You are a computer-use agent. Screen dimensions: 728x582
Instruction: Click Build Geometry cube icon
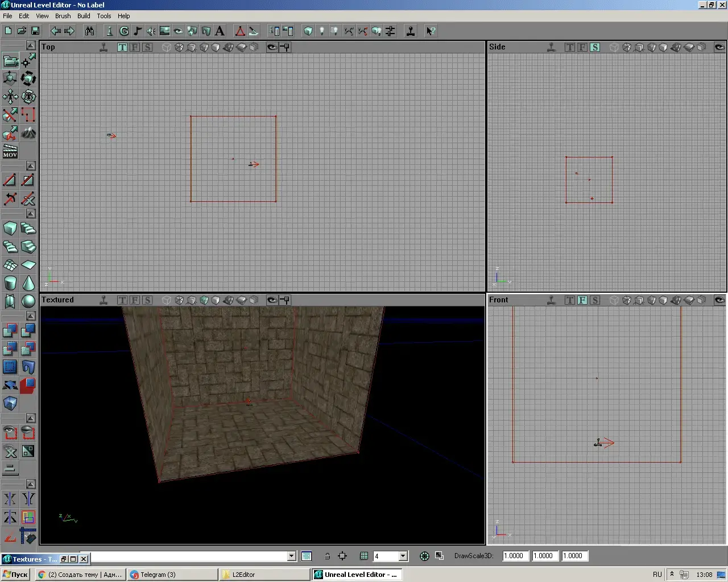tap(308, 31)
